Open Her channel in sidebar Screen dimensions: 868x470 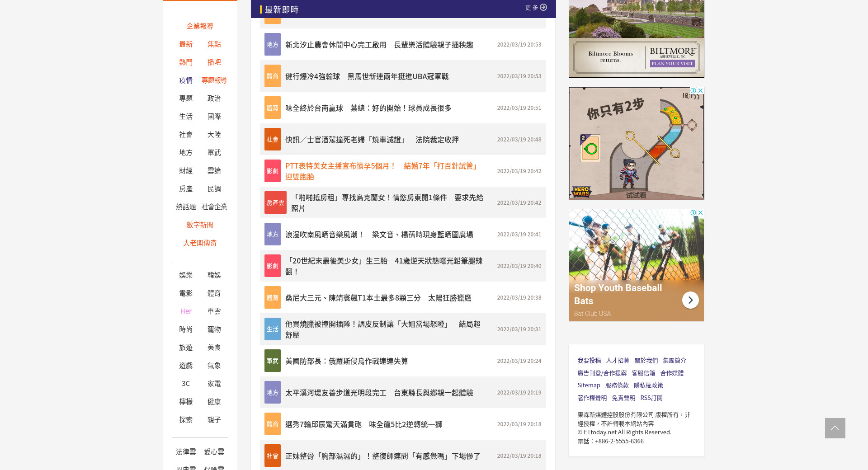pyautogui.click(x=186, y=311)
